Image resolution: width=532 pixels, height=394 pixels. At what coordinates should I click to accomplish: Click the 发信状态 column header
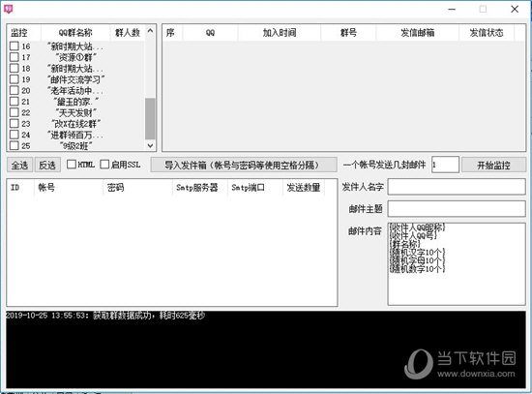pyautogui.click(x=487, y=33)
